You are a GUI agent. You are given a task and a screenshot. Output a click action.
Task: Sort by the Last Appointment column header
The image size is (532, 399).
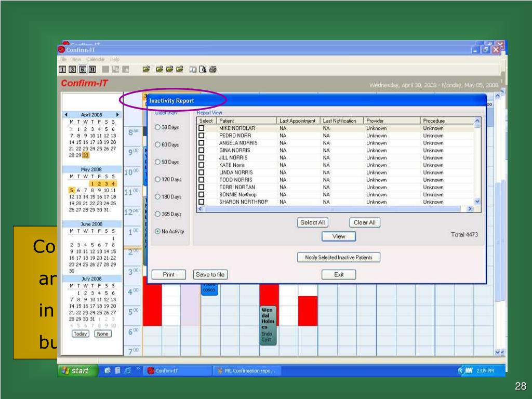click(x=298, y=121)
